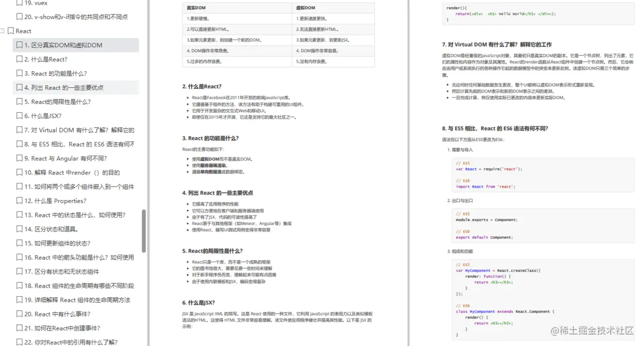Open sidebar bookmark '12. 什么是 Properties?'

tap(75, 201)
